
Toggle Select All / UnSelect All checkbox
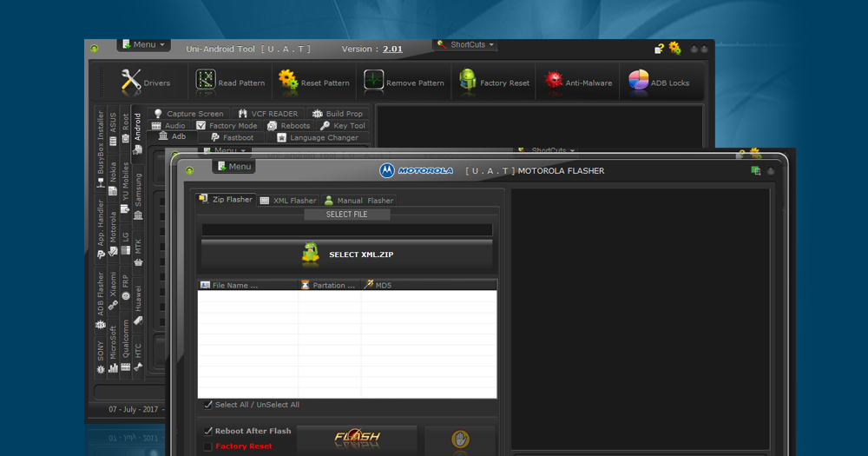(x=208, y=405)
